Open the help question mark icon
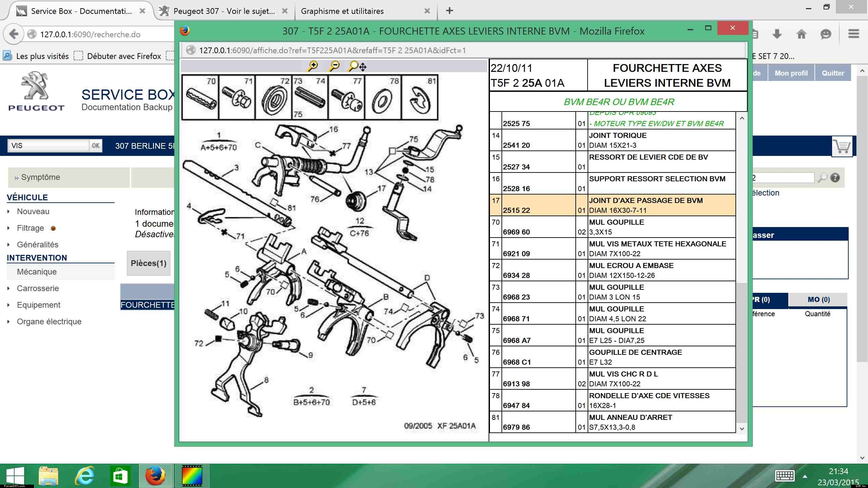868x488 pixels. pos(835,178)
